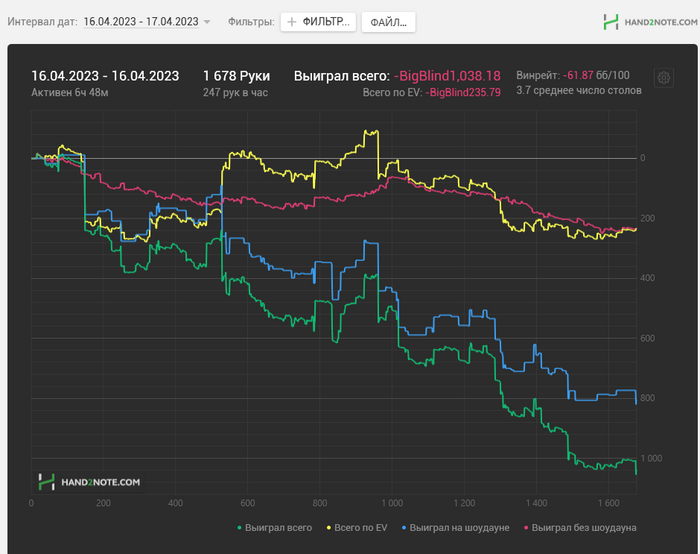Image resolution: width=700 pixels, height=554 pixels.
Task: Click the Всего по EV BigBlind value
Action: click(463, 92)
